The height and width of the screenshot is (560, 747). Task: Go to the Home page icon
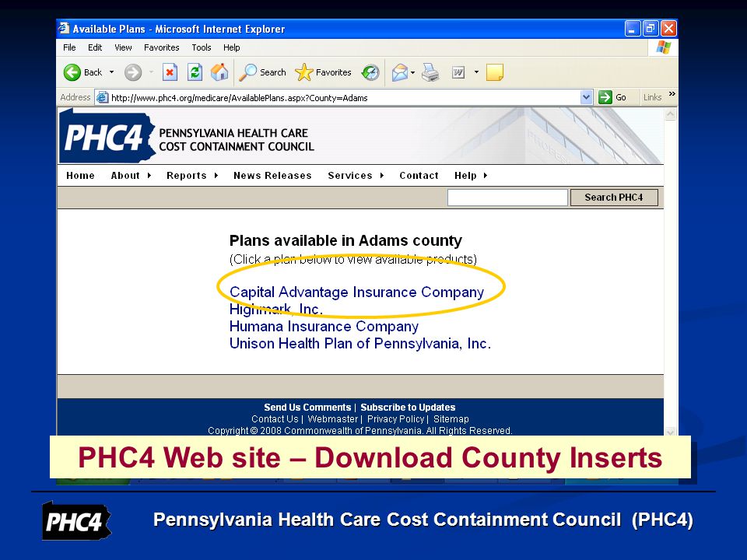[x=219, y=72]
